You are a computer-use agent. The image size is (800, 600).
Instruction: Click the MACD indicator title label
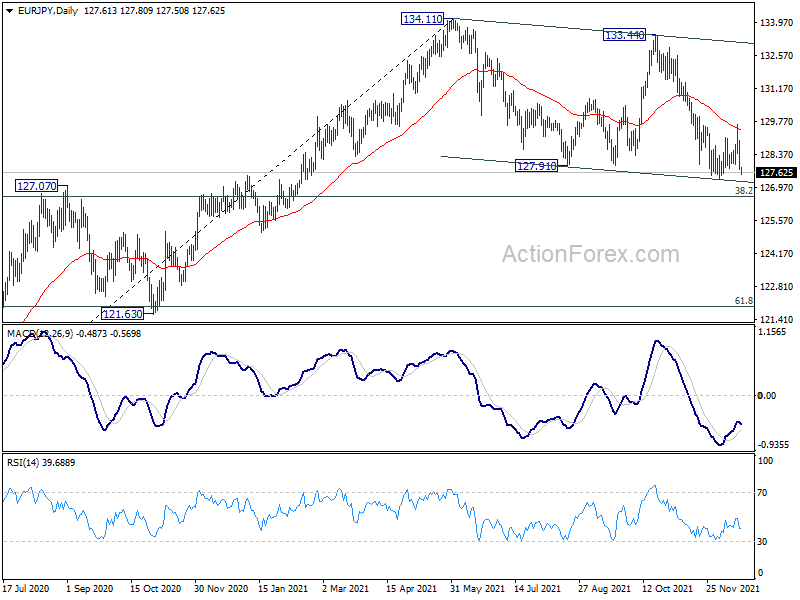(74, 334)
